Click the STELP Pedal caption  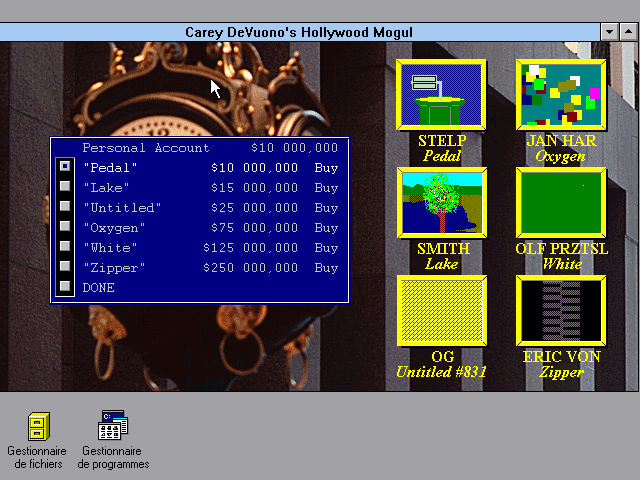(442, 148)
